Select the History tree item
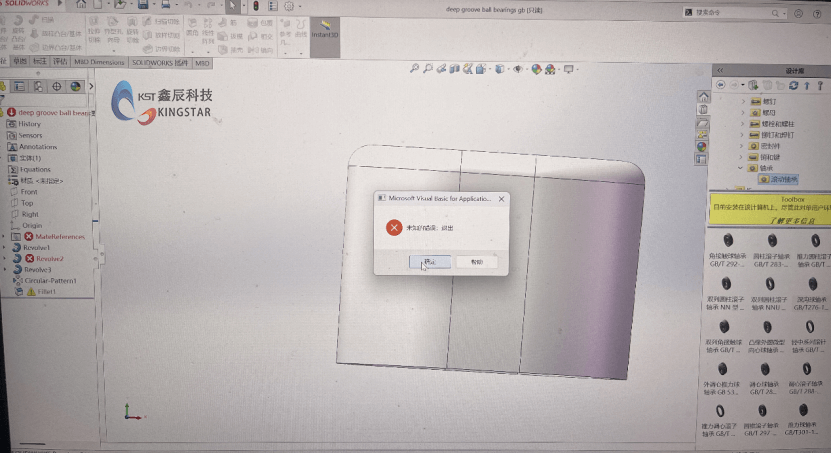This screenshot has width=831, height=453. pos(24,124)
